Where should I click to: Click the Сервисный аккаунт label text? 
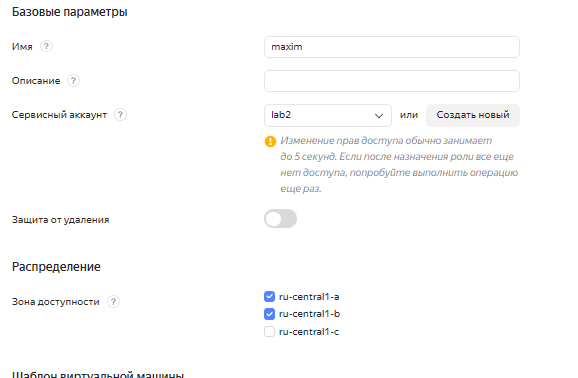click(59, 115)
